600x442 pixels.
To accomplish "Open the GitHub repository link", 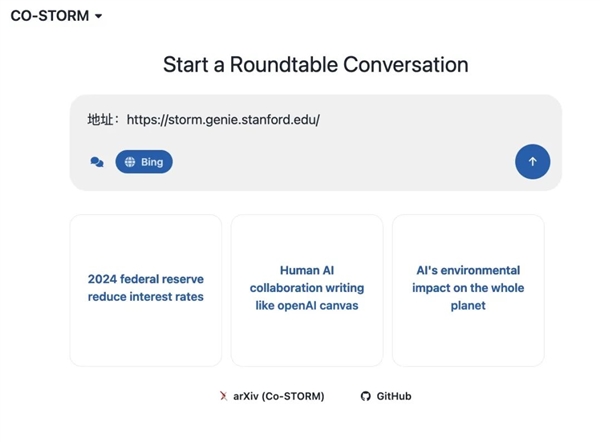I will click(393, 396).
